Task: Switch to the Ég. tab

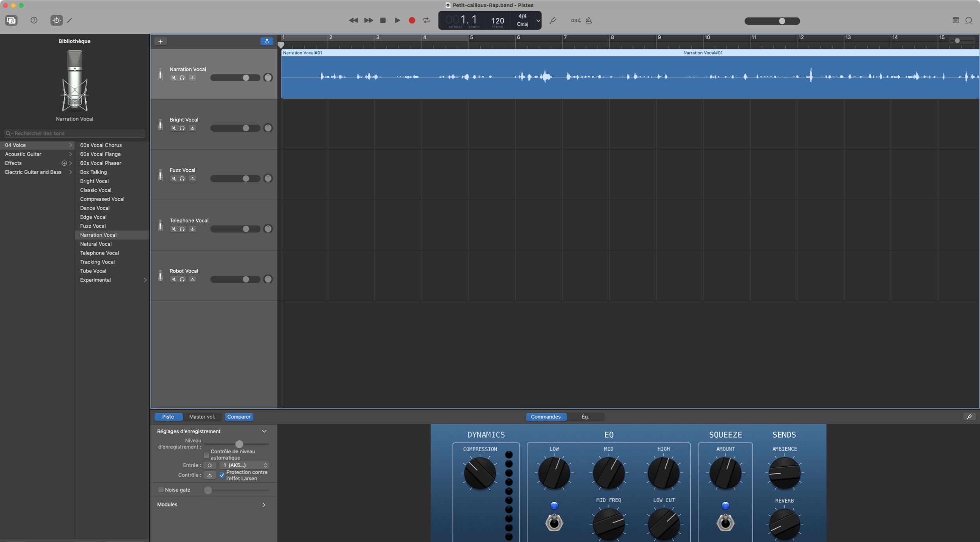Action: tap(585, 417)
